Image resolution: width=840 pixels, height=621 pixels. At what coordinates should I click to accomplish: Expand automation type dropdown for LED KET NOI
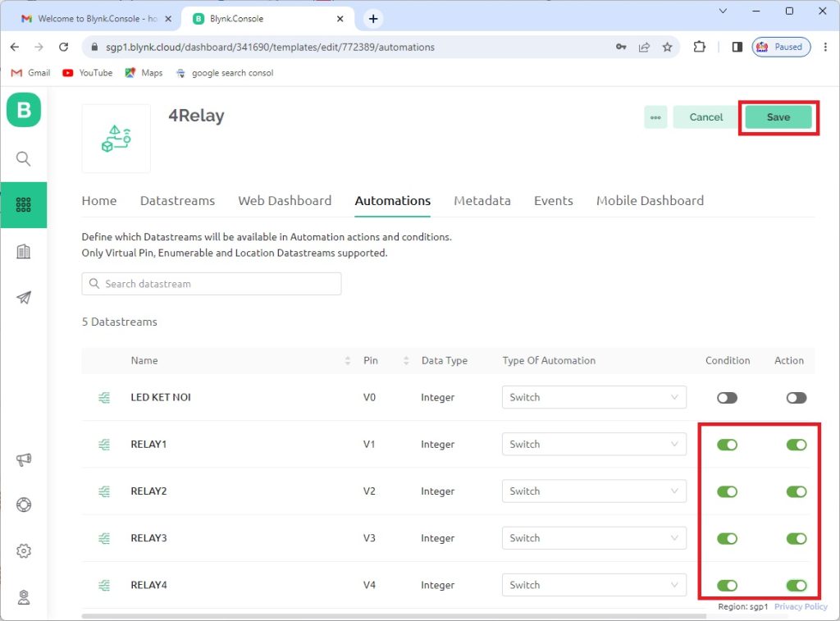594,398
